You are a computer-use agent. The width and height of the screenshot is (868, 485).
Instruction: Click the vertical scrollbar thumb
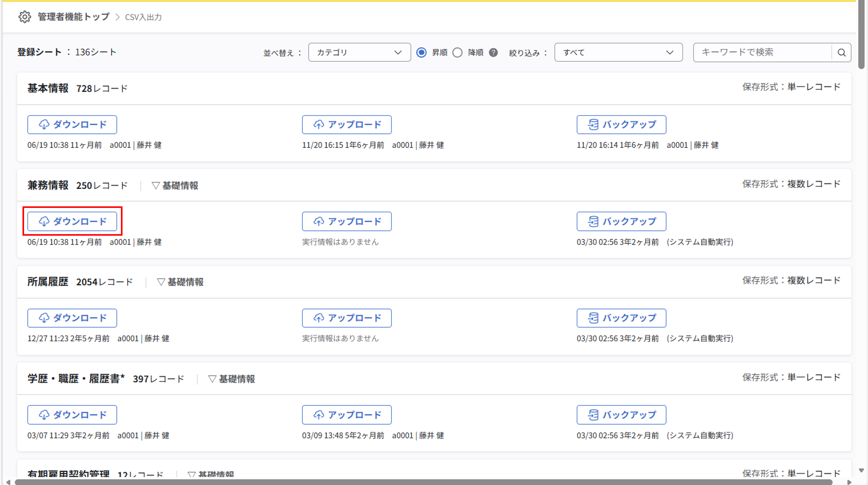pyautogui.click(x=861, y=35)
